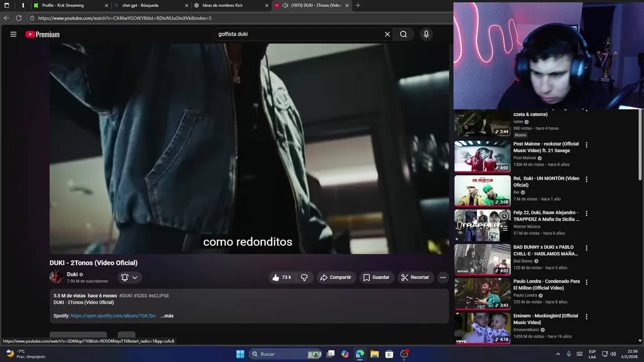The width and height of the screenshot is (644, 362).
Task: Open browser tab actions menu icon
Action: click(7, 6)
